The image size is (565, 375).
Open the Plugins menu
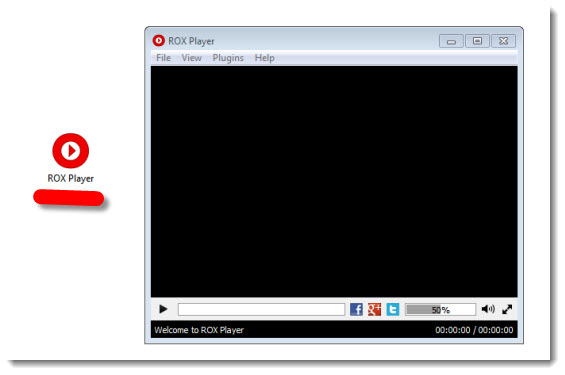228,58
